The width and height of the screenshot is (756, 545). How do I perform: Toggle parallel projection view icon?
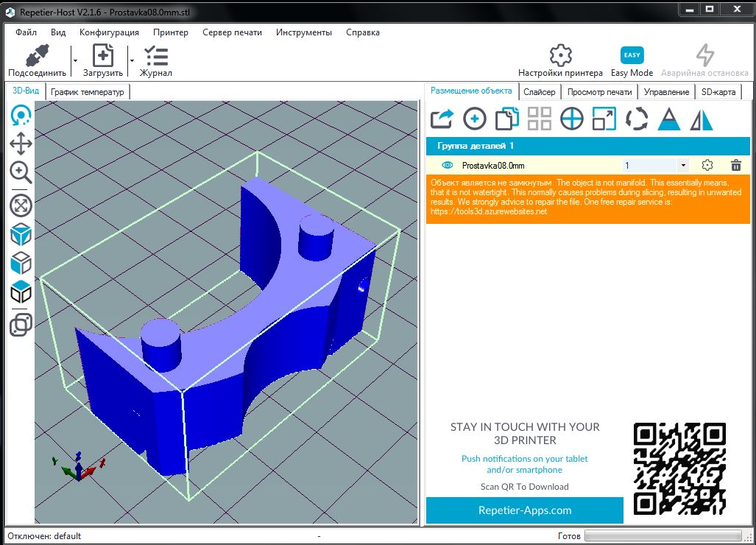tap(21, 325)
